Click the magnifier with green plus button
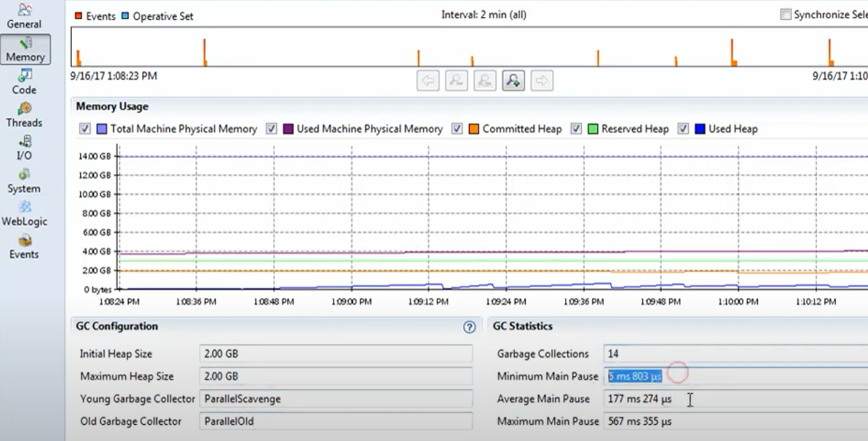The image size is (868, 441). (513, 80)
